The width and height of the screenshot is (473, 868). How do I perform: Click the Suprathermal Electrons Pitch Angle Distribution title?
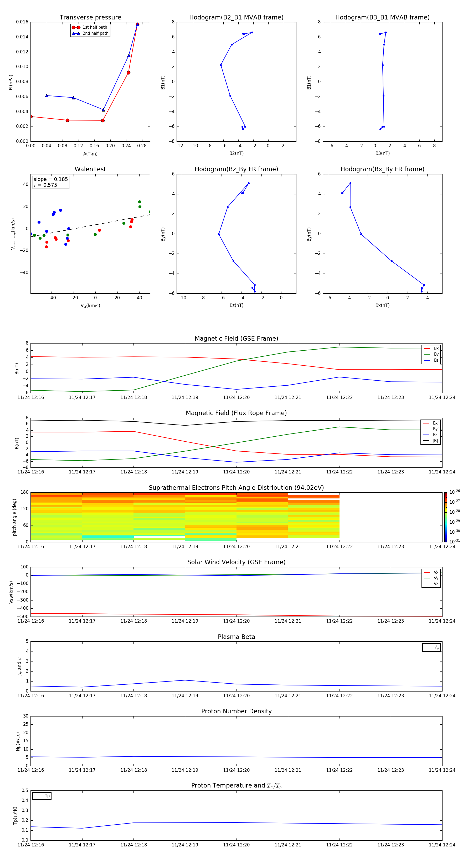coord(236,488)
